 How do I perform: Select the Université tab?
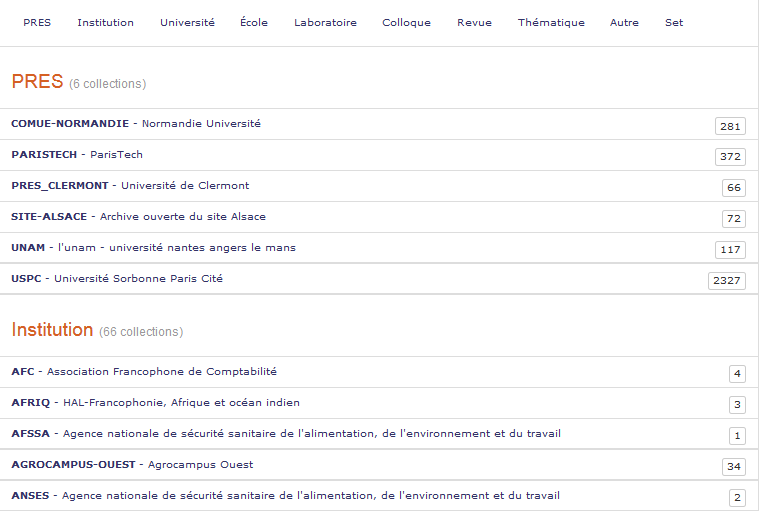[x=187, y=22]
